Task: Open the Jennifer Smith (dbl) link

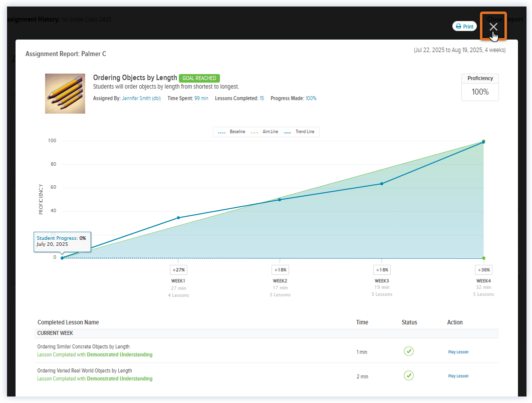Action: tap(141, 98)
